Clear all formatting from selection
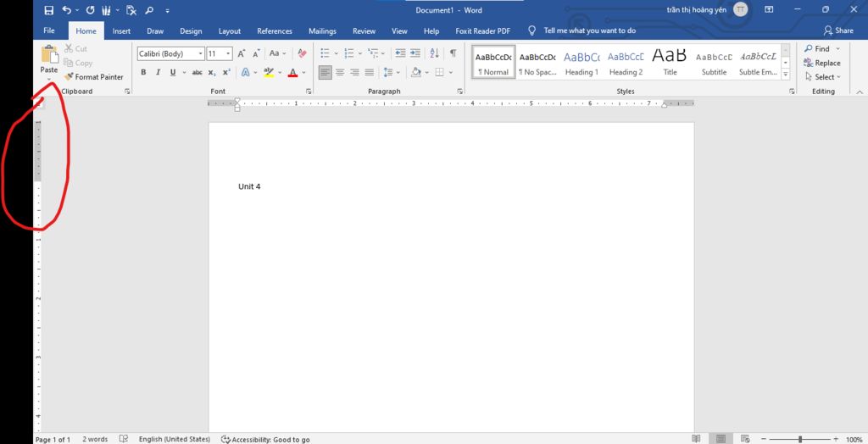Image resolution: width=868 pixels, height=444 pixels. point(302,53)
